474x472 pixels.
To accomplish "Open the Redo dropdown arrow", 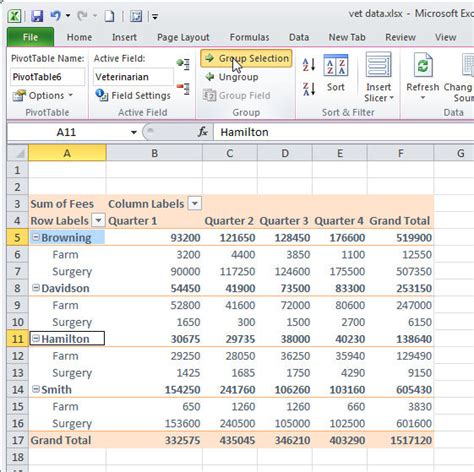I will pyautogui.click(x=95, y=16).
